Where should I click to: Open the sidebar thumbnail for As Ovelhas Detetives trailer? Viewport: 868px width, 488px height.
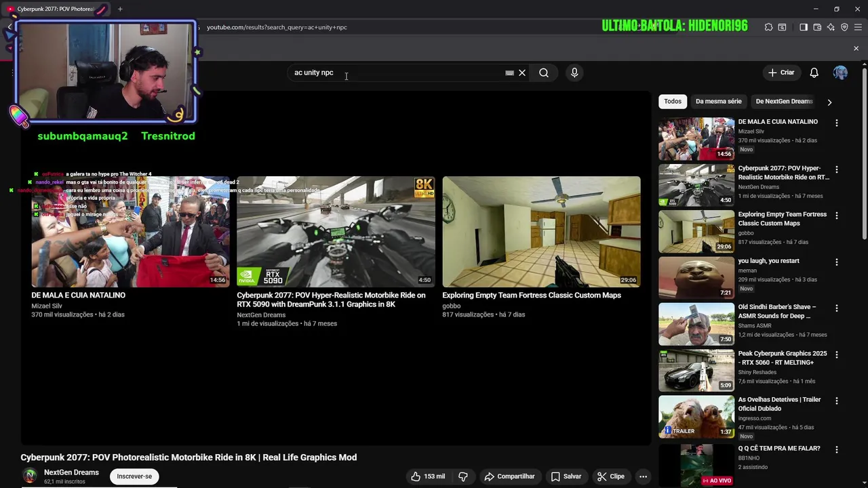click(x=696, y=416)
